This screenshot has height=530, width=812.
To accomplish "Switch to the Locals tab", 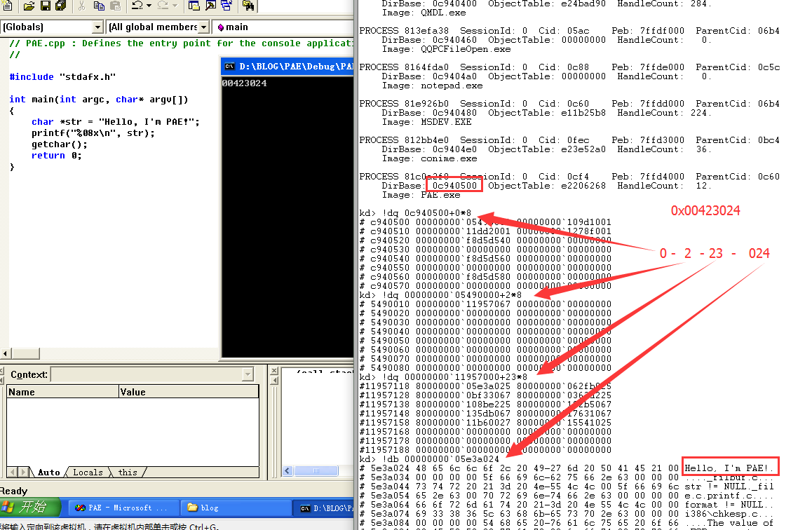I will coord(88,472).
